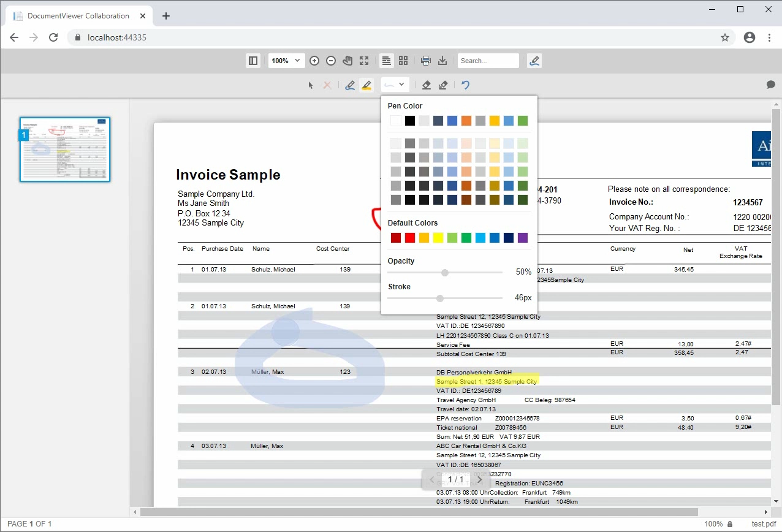782x532 pixels.
Task: Switch to thumbnail grid layout view
Action: (403, 61)
